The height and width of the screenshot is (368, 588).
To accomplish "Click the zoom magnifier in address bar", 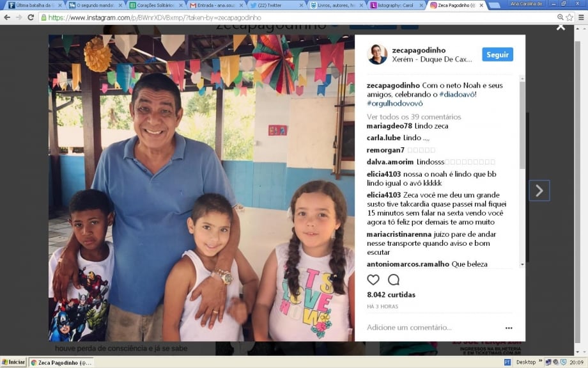I will (x=561, y=17).
